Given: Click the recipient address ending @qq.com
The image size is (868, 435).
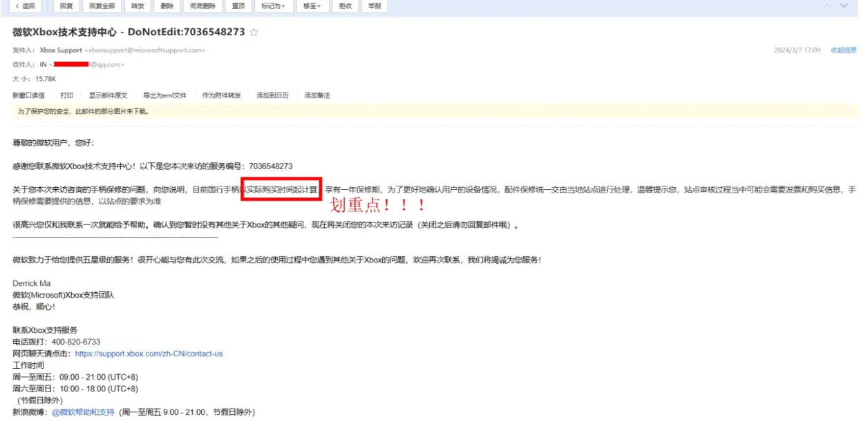Looking at the screenshot, I should point(86,64).
